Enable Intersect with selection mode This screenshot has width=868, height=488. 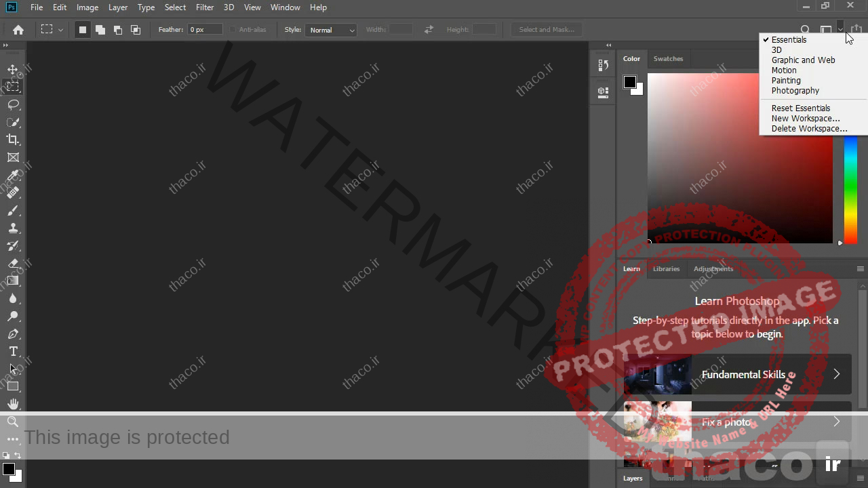(x=136, y=30)
